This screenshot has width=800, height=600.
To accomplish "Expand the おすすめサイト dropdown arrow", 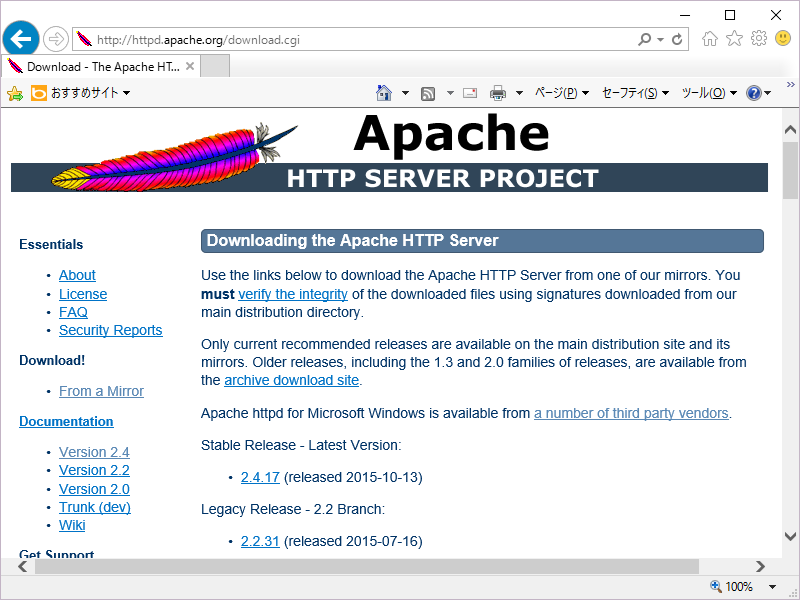I will pyautogui.click(x=127, y=93).
